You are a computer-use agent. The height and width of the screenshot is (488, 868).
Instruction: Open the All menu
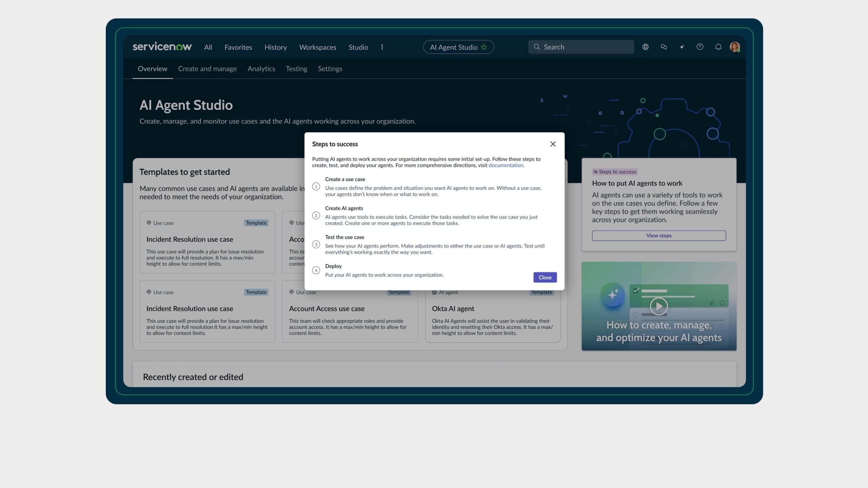[x=208, y=47]
